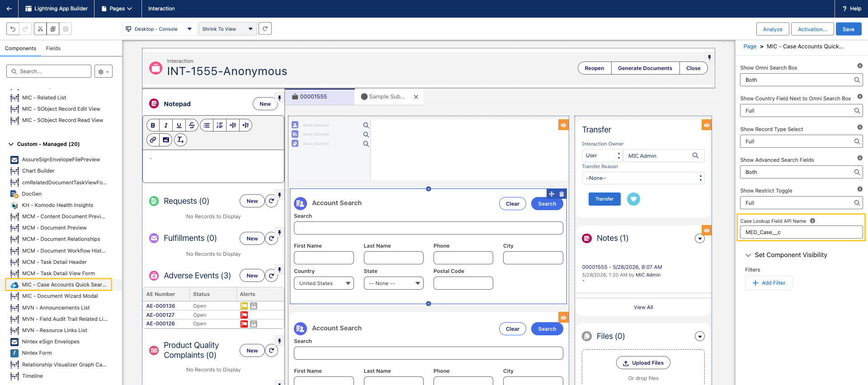Click the move handle on Account Search
This screenshot has width=868, height=385.
click(552, 194)
